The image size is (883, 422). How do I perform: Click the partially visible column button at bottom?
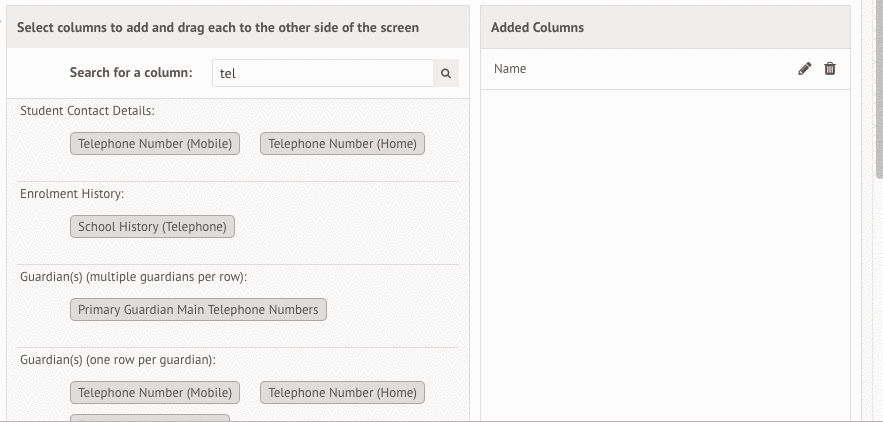(x=150, y=417)
